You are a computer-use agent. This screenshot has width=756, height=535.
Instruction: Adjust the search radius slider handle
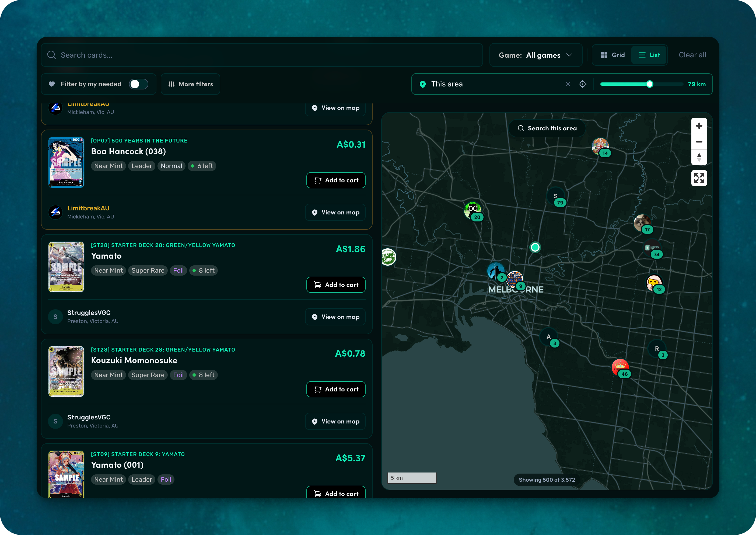[x=650, y=84]
